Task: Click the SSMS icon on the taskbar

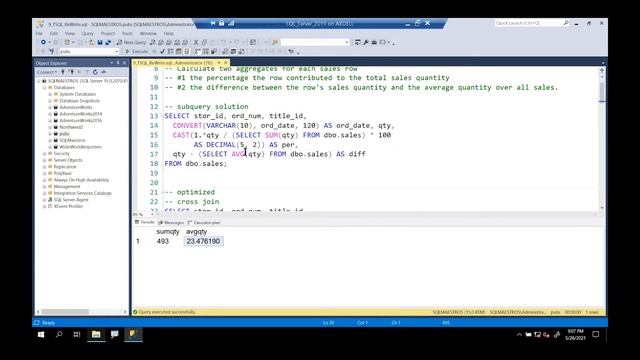Action: [x=133, y=334]
